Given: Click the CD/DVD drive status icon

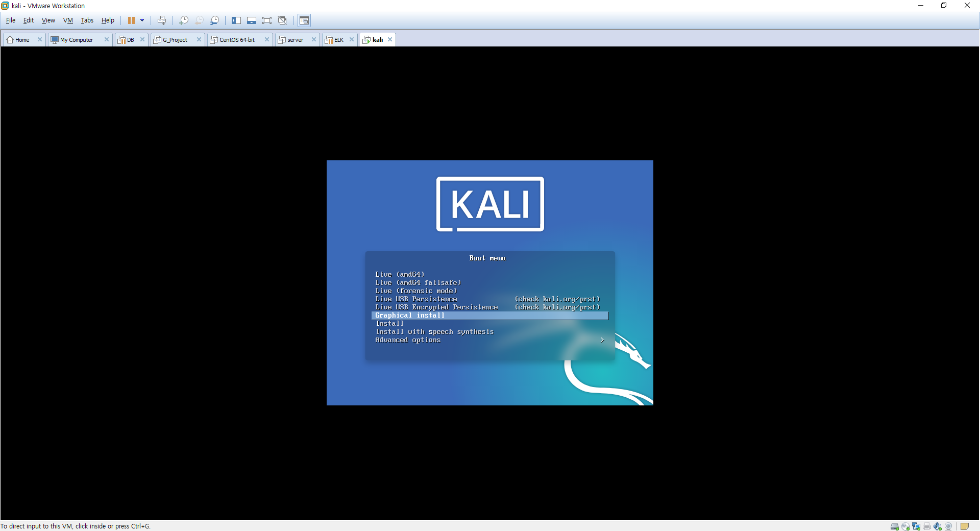Looking at the screenshot, I should (x=905, y=526).
